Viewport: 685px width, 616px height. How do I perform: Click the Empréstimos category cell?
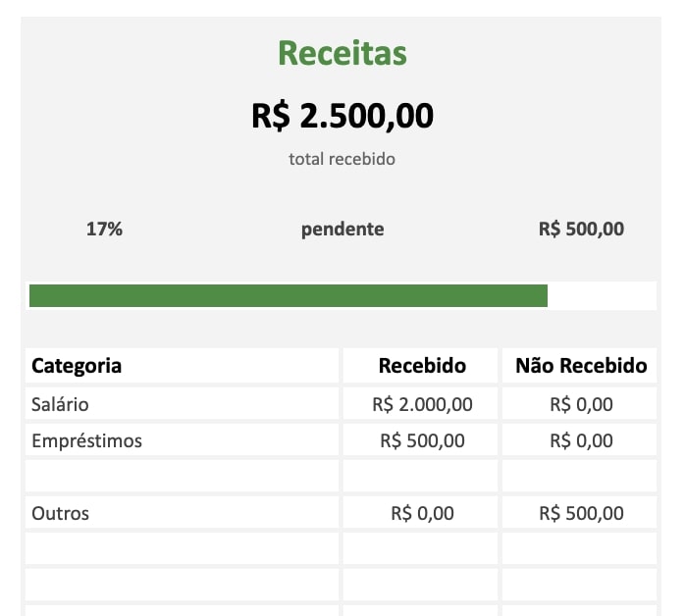[x=182, y=440]
